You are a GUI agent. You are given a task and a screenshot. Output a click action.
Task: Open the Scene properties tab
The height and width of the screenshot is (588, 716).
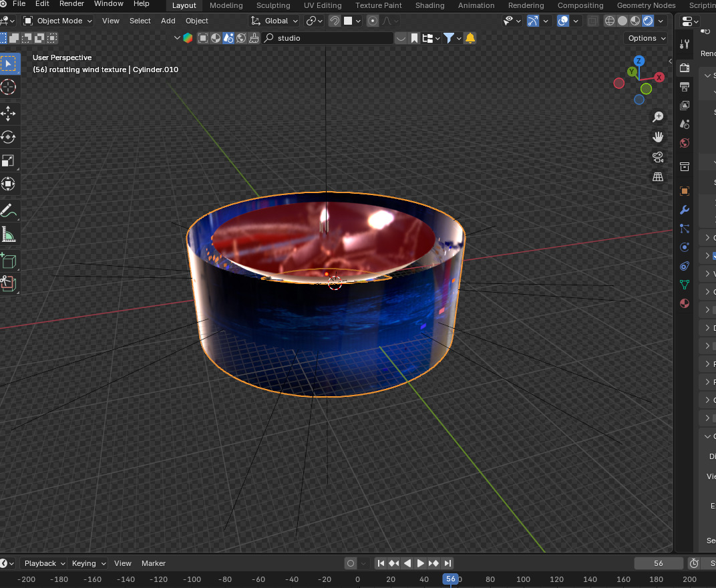click(x=685, y=124)
